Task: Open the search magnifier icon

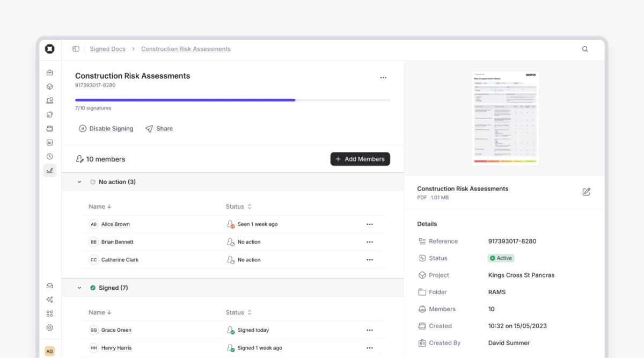Action: coord(585,49)
